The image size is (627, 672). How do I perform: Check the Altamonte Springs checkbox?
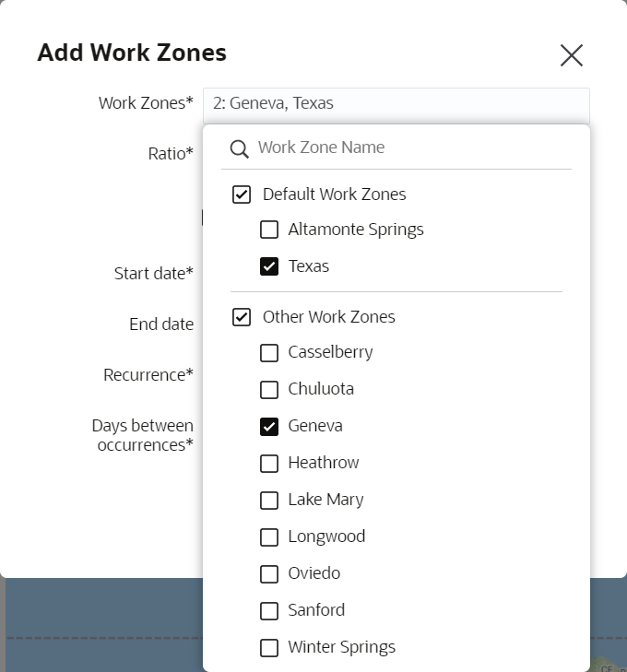[269, 230]
